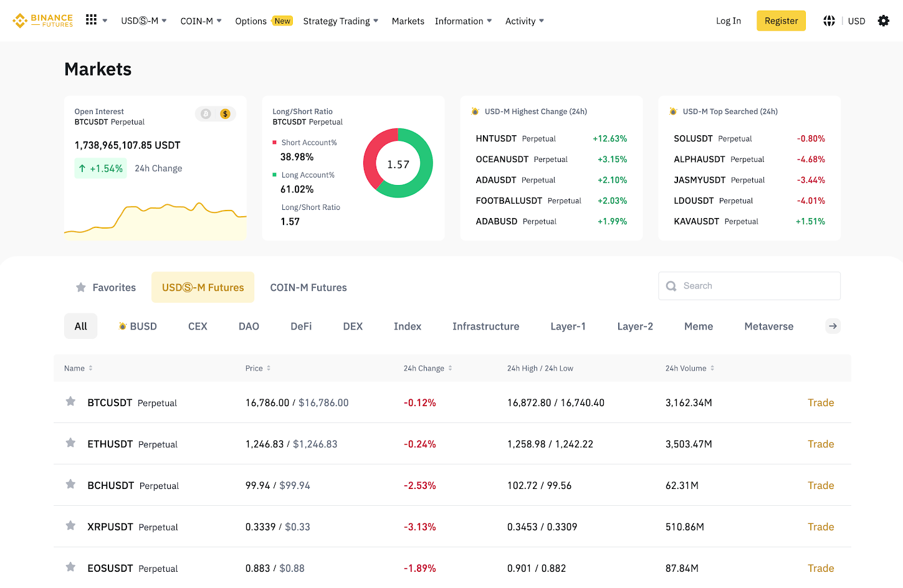Viewport: 903px width, 588px height.
Task: Open settings gear icon
Action: coord(883,21)
